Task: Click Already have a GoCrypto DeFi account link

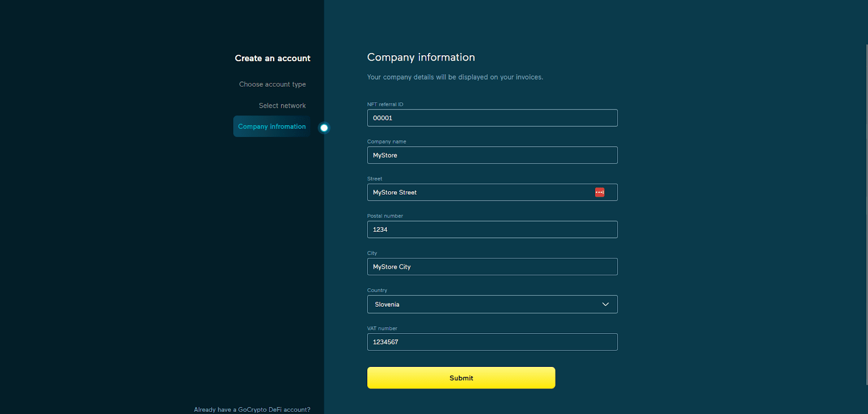Action: (x=252, y=410)
